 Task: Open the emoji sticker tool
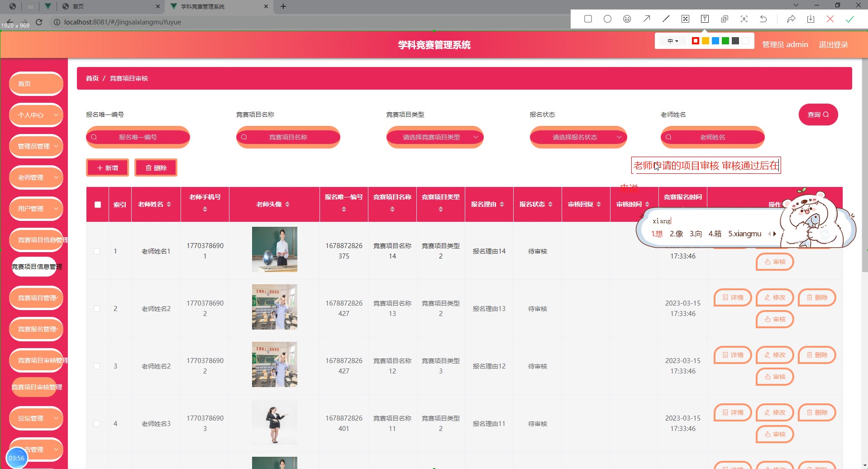(627, 19)
